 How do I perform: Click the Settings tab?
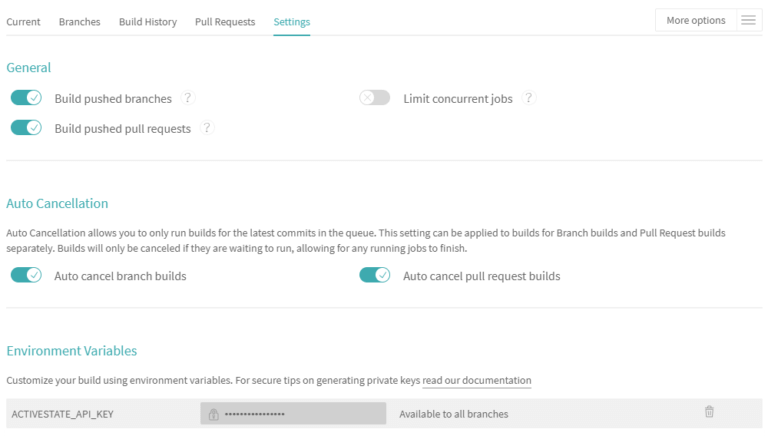click(x=291, y=21)
